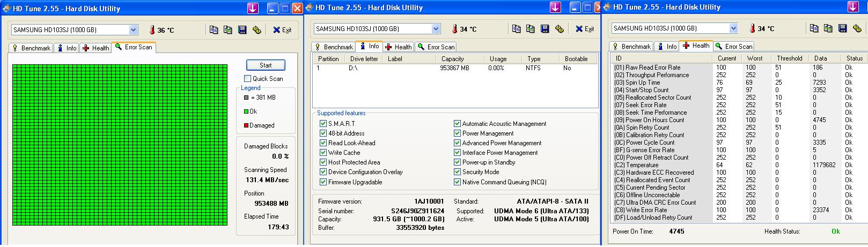Open Error Scan tab in Info window

tap(436, 47)
